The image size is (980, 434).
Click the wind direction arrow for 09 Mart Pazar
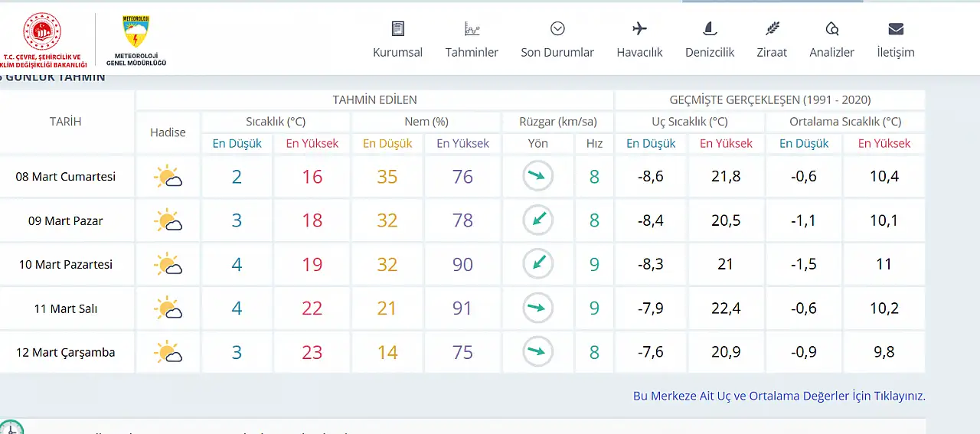coord(537,220)
